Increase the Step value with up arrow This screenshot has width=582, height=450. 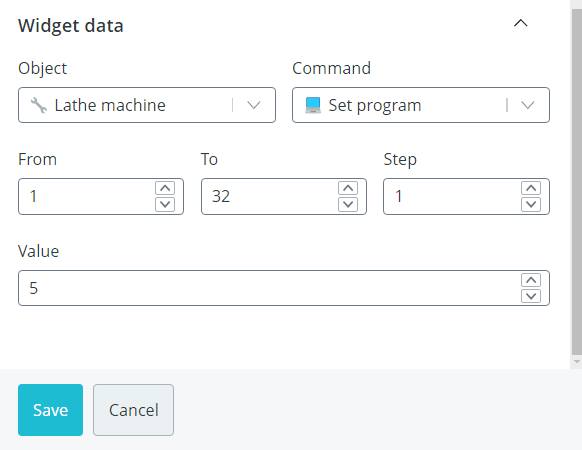coord(531,188)
